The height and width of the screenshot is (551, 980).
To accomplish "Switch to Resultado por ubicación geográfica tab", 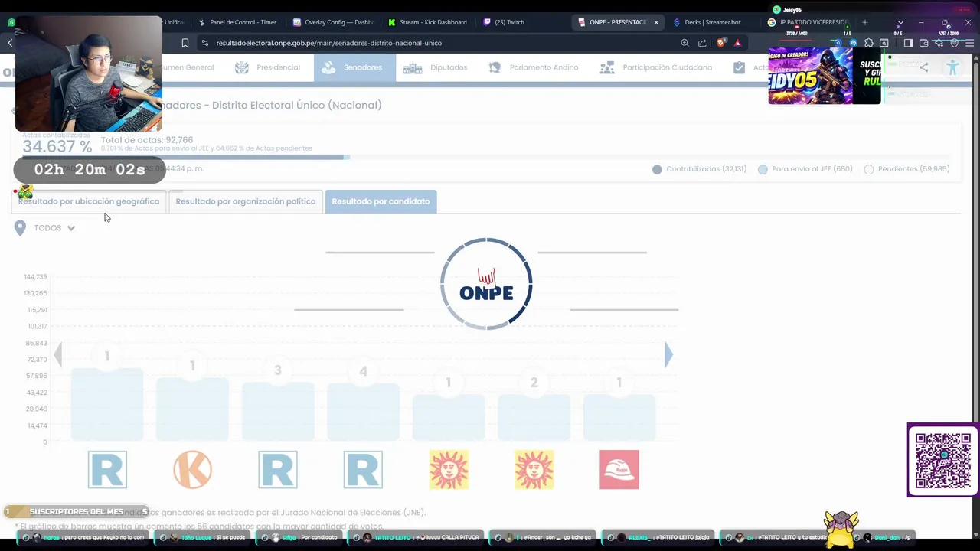I will click(x=89, y=201).
